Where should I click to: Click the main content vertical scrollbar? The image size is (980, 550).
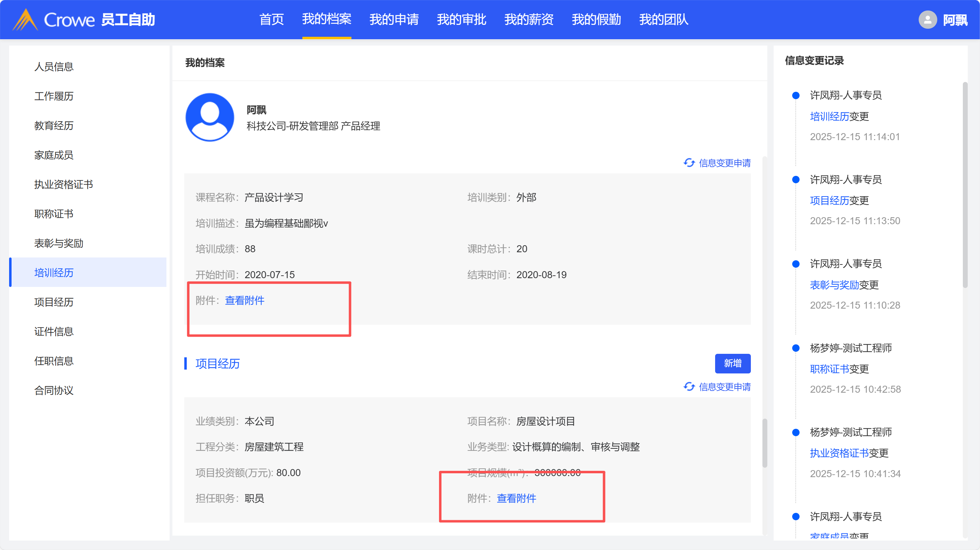(x=765, y=443)
